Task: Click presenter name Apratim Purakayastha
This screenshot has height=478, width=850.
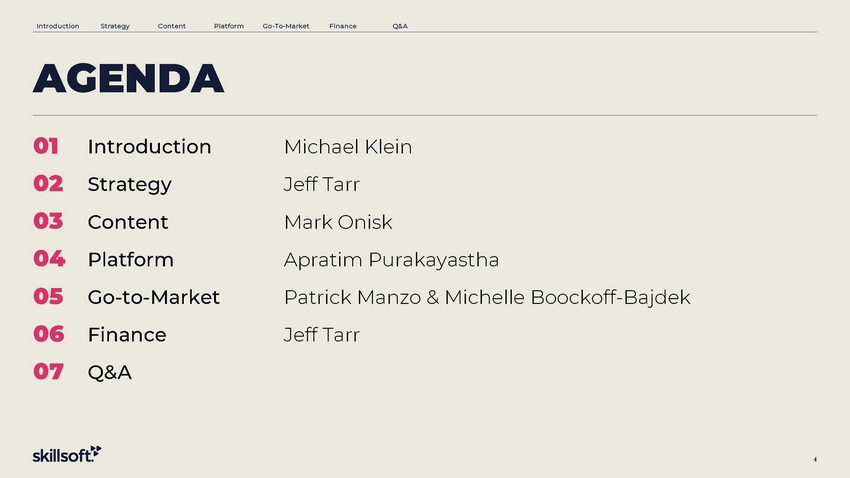Action: [391, 260]
